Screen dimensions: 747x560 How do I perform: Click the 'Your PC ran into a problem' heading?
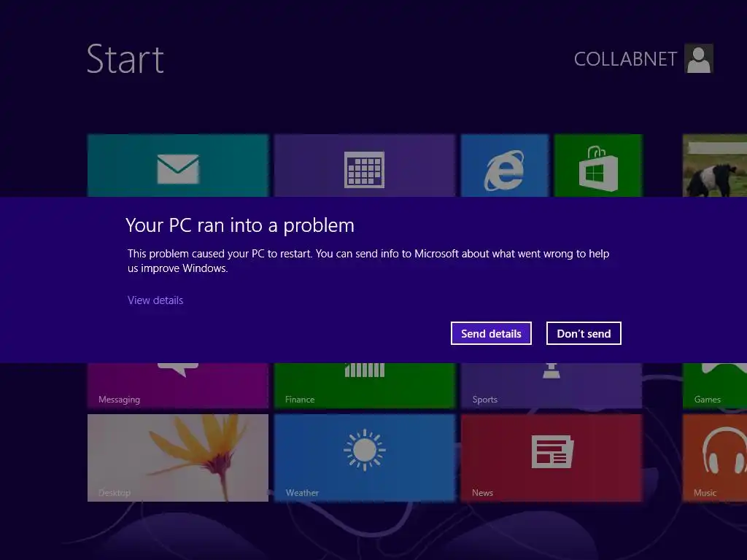pos(240,225)
